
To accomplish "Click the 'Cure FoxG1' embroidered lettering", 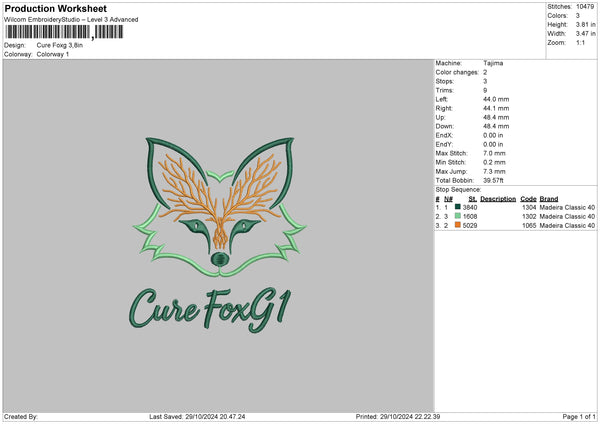I will click(x=209, y=305).
